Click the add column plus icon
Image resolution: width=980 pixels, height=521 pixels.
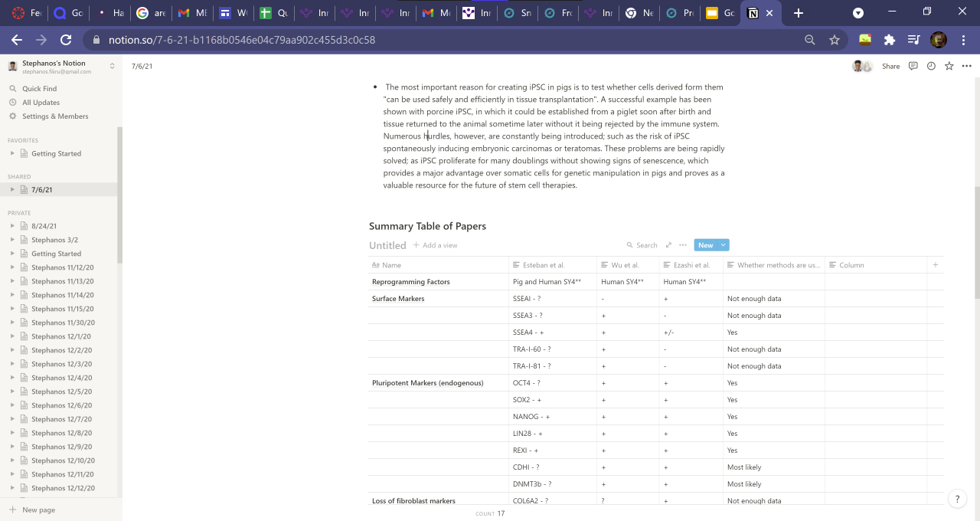click(935, 265)
